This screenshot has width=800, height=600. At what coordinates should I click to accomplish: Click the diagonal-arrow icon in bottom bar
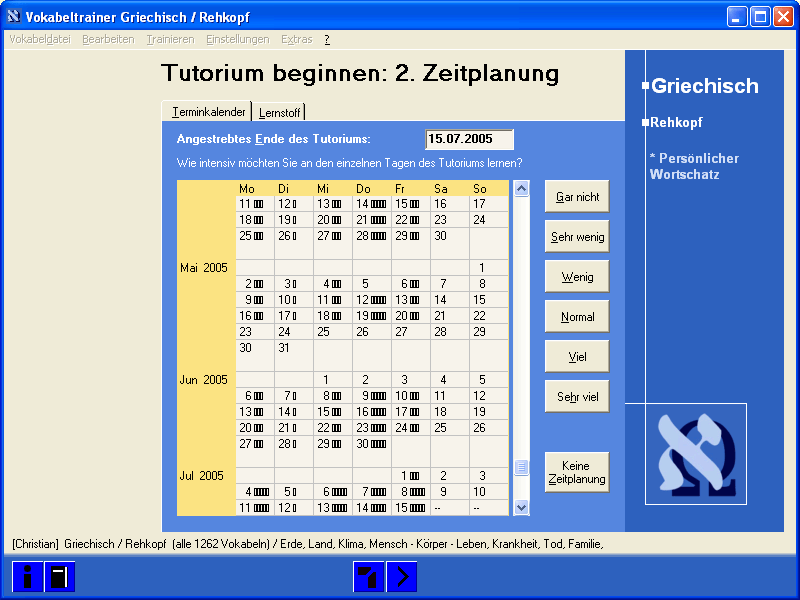368,577
